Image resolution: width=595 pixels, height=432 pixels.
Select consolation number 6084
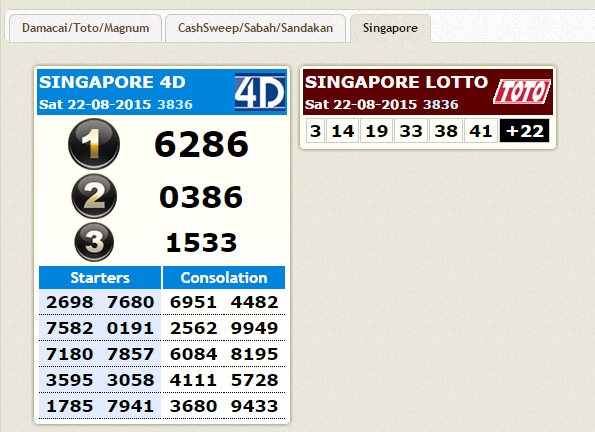194,354
